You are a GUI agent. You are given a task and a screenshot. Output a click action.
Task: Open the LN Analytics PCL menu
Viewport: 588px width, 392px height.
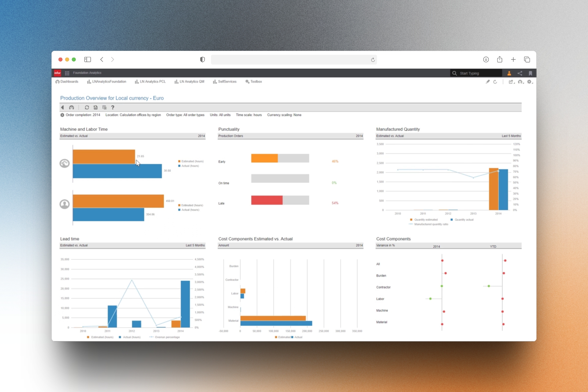click(x=150, y=81)
